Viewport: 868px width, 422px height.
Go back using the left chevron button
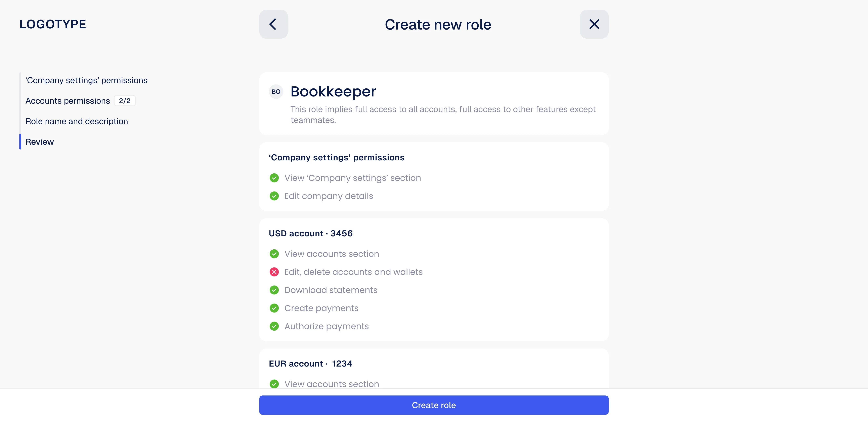tap(273, 24)
